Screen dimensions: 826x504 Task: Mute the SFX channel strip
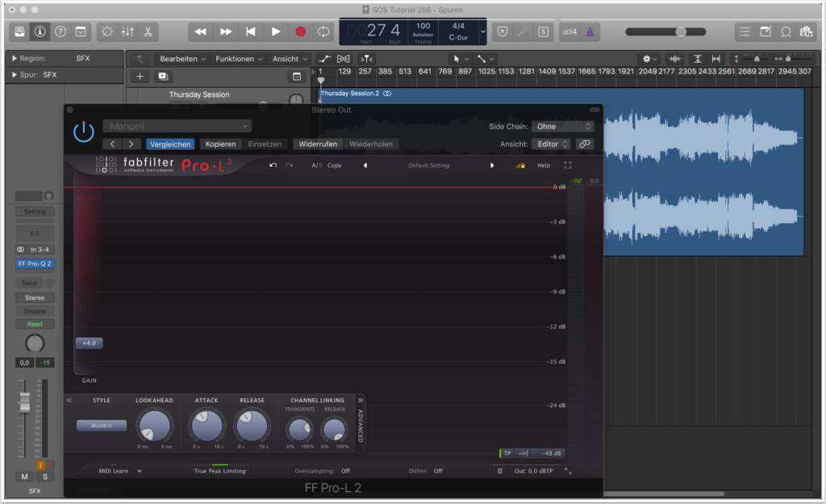point(25,477)
